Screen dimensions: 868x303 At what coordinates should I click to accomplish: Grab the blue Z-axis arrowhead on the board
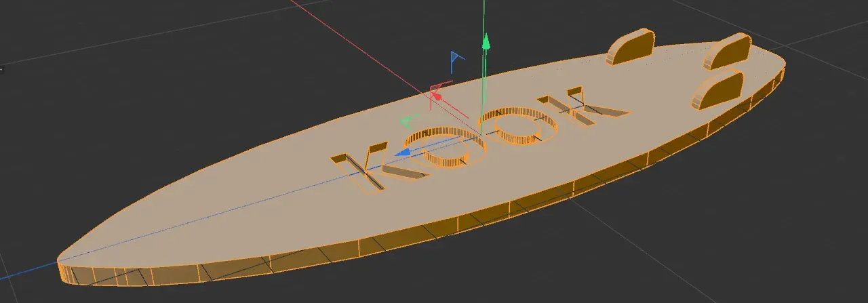(403, 153)
